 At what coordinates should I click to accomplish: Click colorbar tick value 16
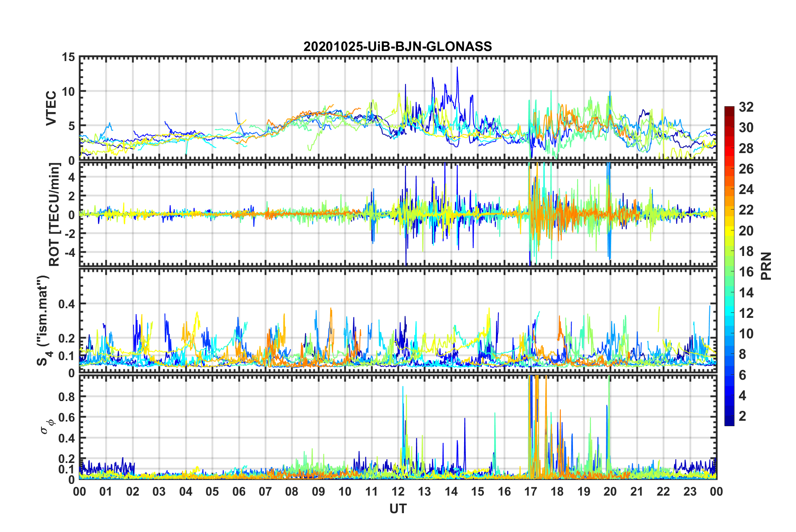[746, 272]
